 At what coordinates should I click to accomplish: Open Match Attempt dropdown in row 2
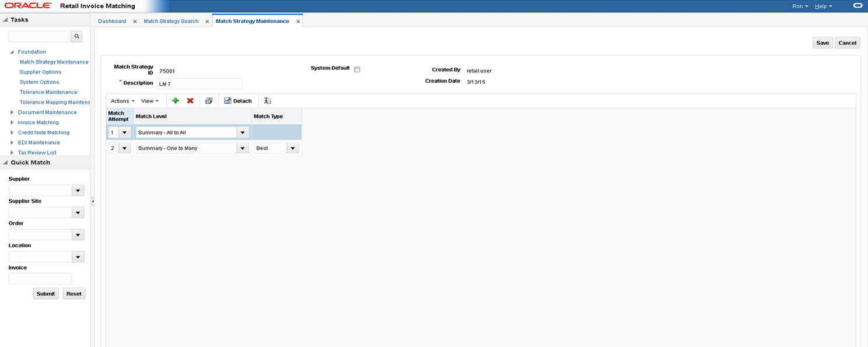click(x=125, y=148)
